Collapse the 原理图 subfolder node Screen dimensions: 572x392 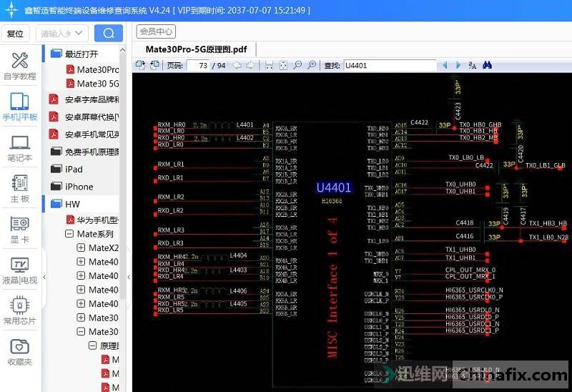tap(92, 346)
